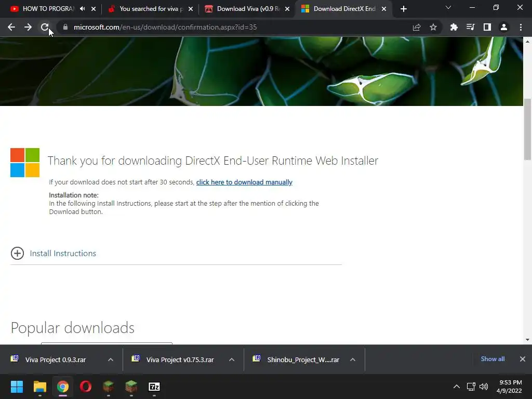Click the address bar URL
Viewport: 532px width, 399px height.
tap(165, 27)
